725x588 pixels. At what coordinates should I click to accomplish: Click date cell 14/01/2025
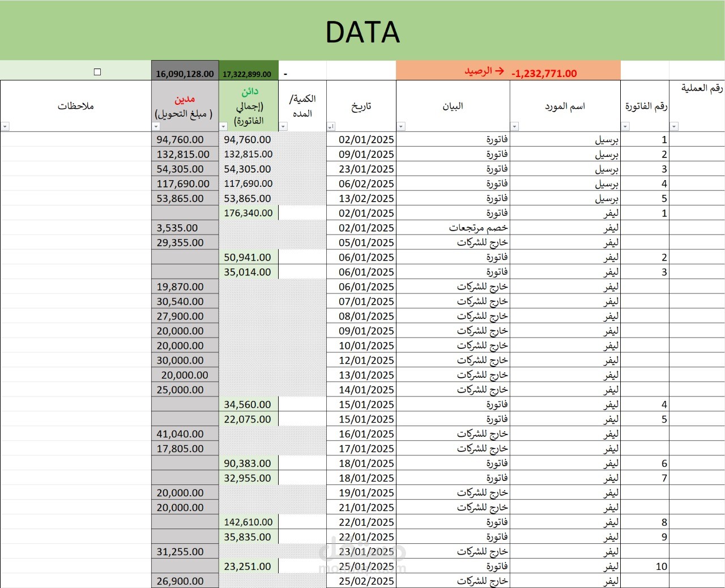pyautogui.click(x=361, y=390)
